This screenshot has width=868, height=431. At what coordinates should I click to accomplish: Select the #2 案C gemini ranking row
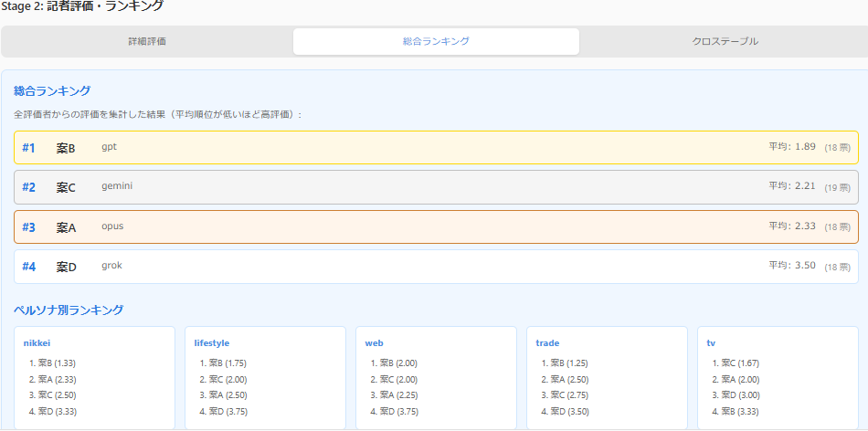(436, 187)
